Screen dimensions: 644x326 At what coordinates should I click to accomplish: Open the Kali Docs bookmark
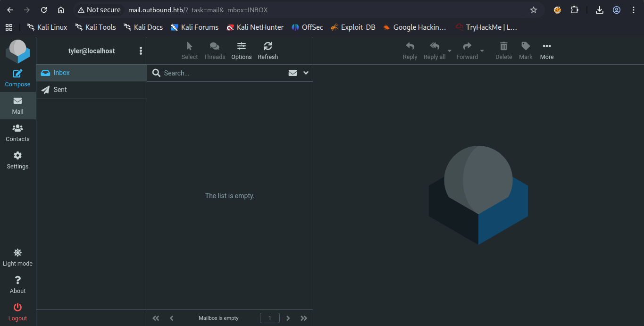point(143,27)
